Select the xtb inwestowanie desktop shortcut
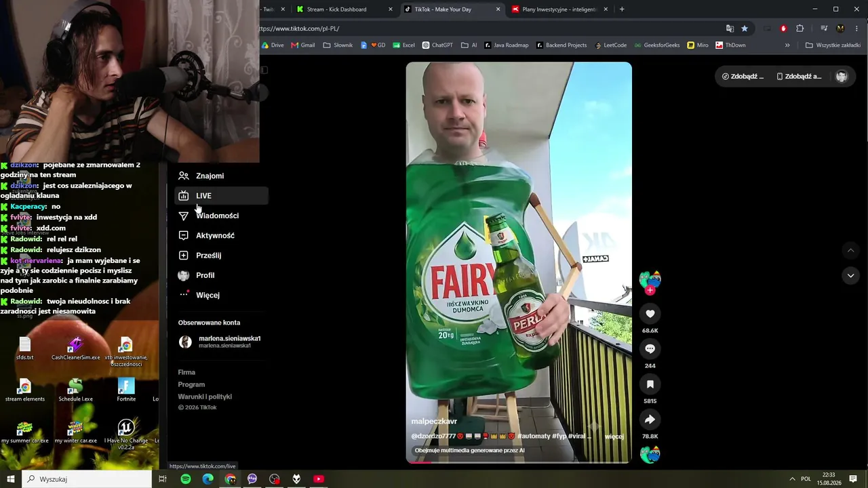 click(x=126, y=352)
